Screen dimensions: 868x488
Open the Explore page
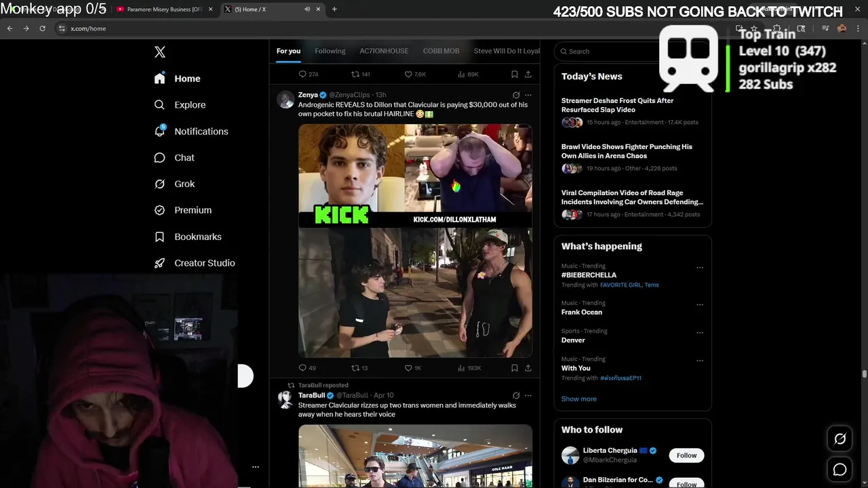click(x=180, y=105)
